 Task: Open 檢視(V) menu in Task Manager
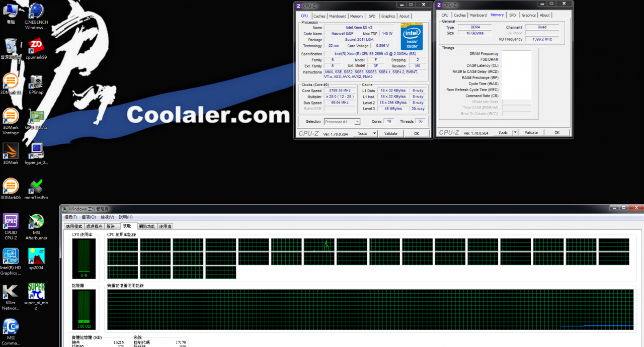click(107, 217)
